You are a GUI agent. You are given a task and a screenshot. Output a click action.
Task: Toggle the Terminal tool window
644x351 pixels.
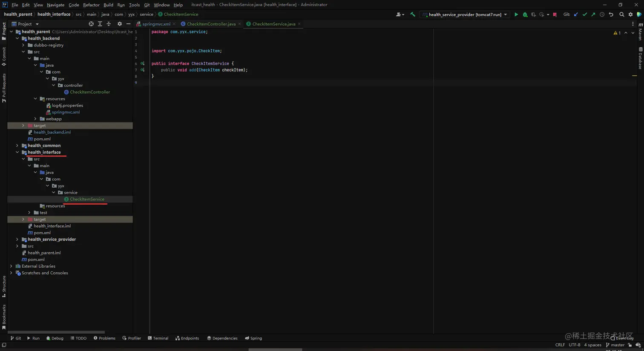point(158,338)
